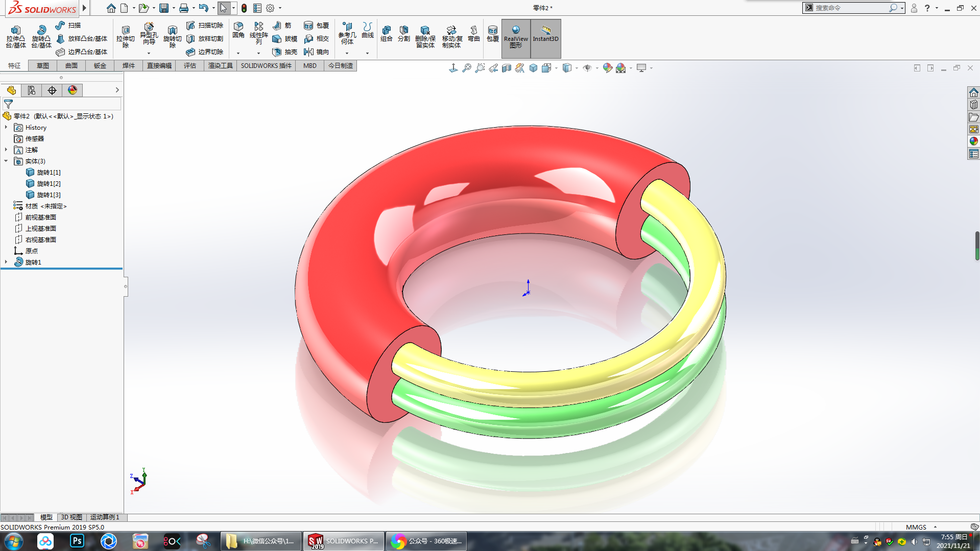This screenshot has height=551, width=980.
Task: Select body 旋转1[2] in the tree
Action: [x=43, y=183]
